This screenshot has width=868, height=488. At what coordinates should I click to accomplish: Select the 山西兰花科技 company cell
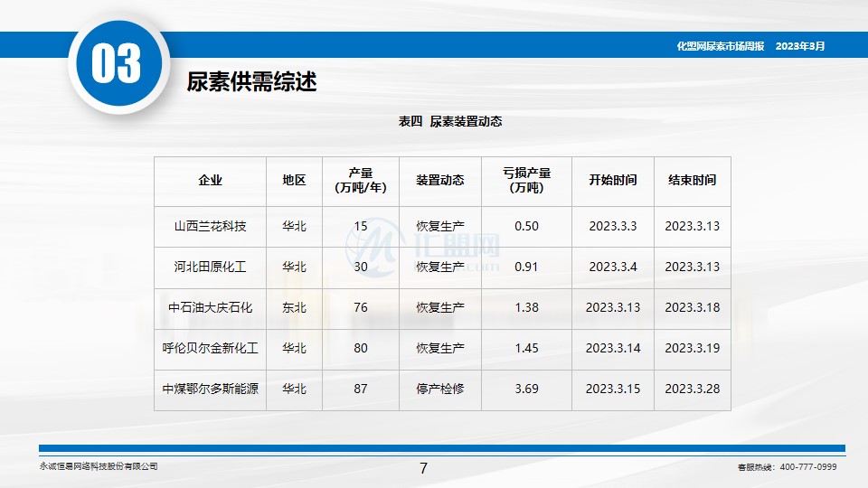210,226
